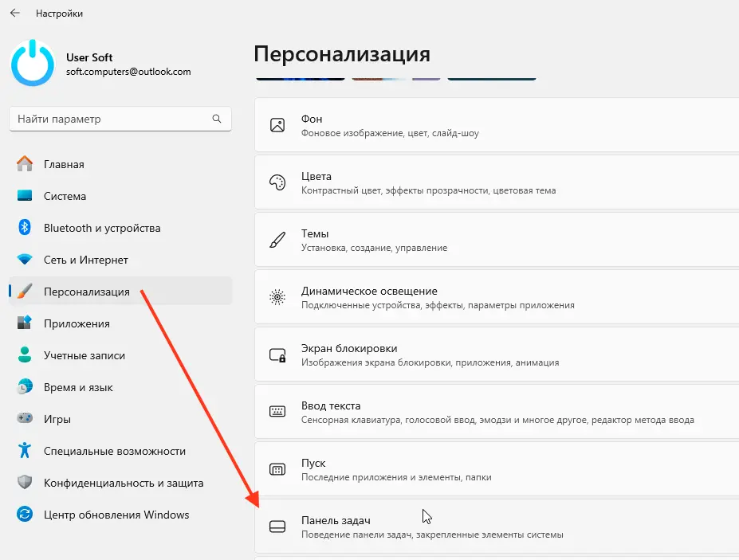
Task: Click the Wi-Fi network icon
Action: (25, 260)
